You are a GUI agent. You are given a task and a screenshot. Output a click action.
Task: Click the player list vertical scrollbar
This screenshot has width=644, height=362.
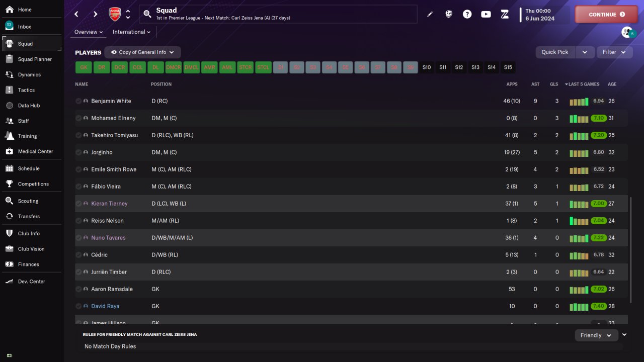pos(630,250)
